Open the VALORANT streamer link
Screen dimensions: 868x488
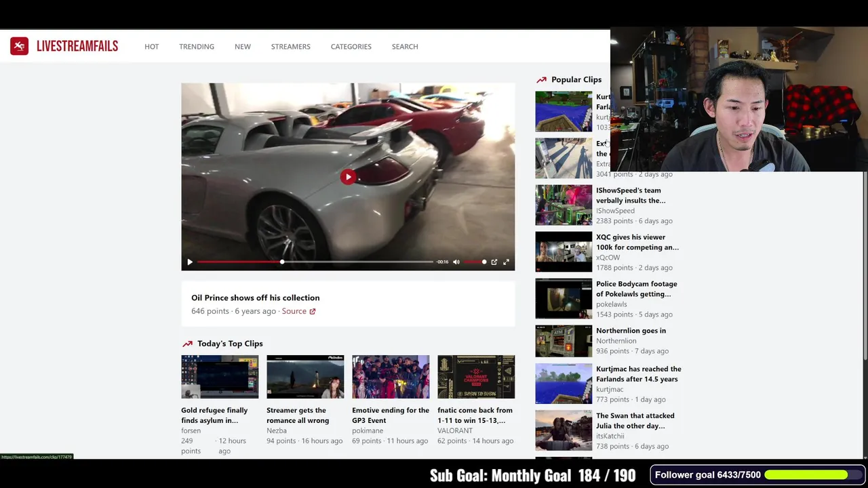click(455, 430)
